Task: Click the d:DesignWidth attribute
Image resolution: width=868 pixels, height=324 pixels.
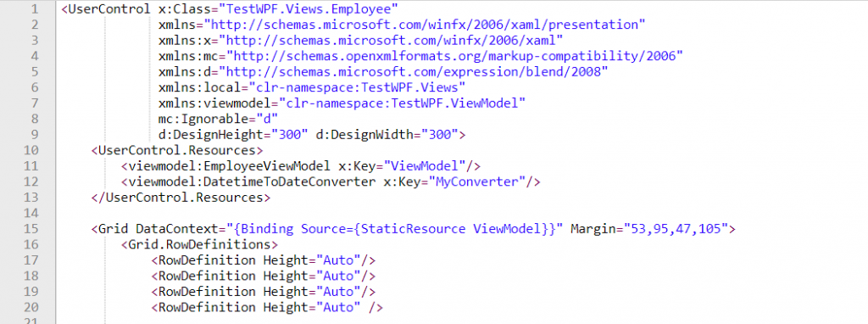Action: tap(368, 135)
